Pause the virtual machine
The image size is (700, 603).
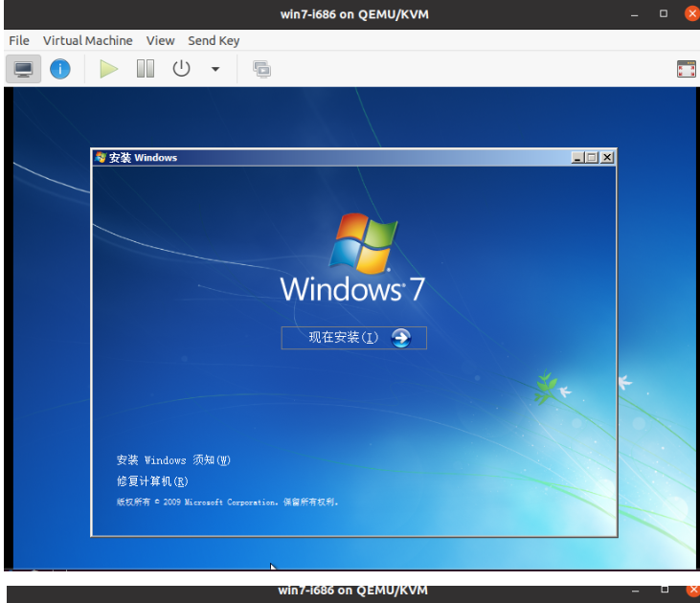pyautogui.click(x=146, y=69)
